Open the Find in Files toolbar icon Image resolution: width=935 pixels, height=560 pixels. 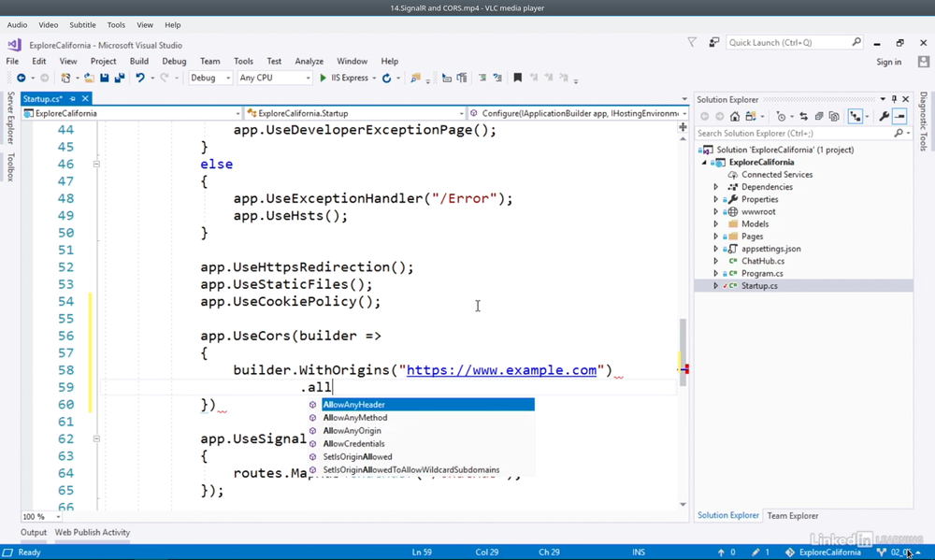[x=416, y=79]
